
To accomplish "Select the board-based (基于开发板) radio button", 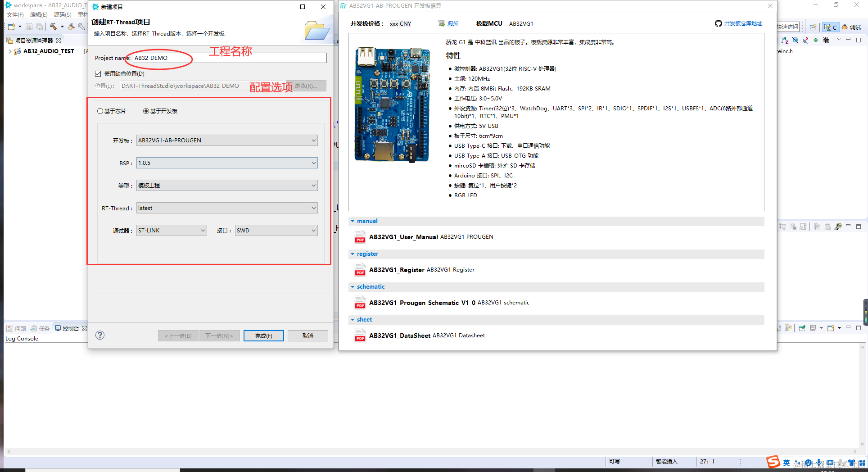I will point(146,111).
